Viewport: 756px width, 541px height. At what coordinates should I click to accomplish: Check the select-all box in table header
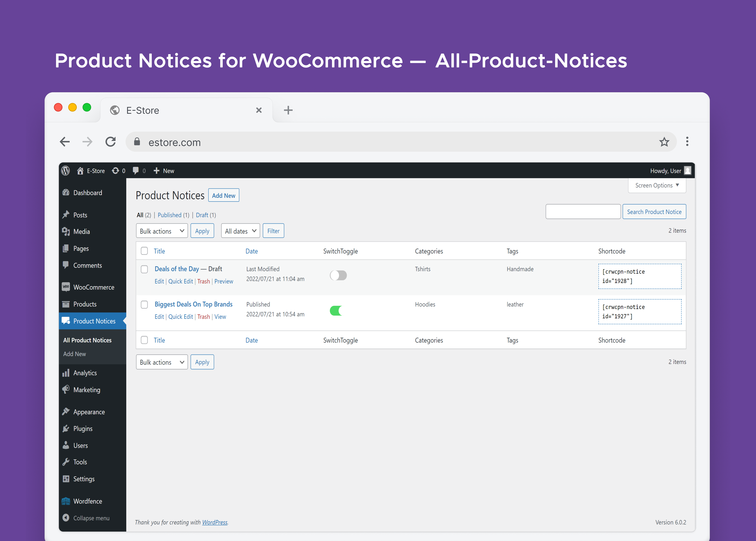144,251
